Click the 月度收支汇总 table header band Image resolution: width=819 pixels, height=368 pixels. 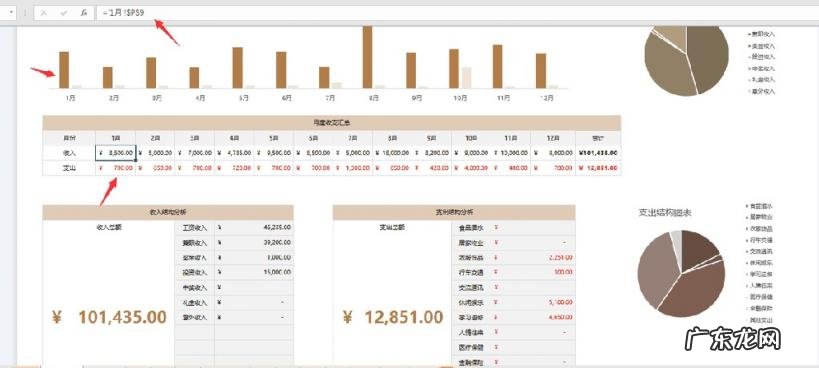pyautogui.click(x=332, y=123)
